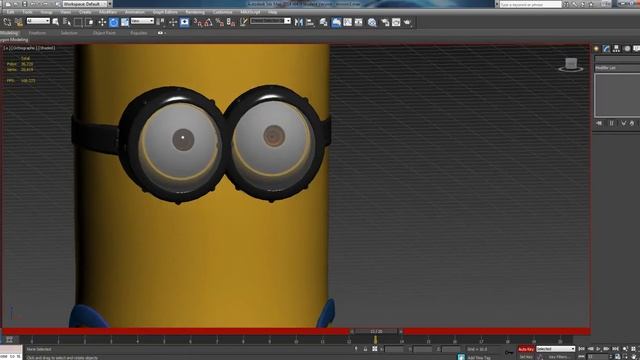Toggle Percent Snap on toolbar
Viewport: 640px width, 360px height.
tap(220, 22)
